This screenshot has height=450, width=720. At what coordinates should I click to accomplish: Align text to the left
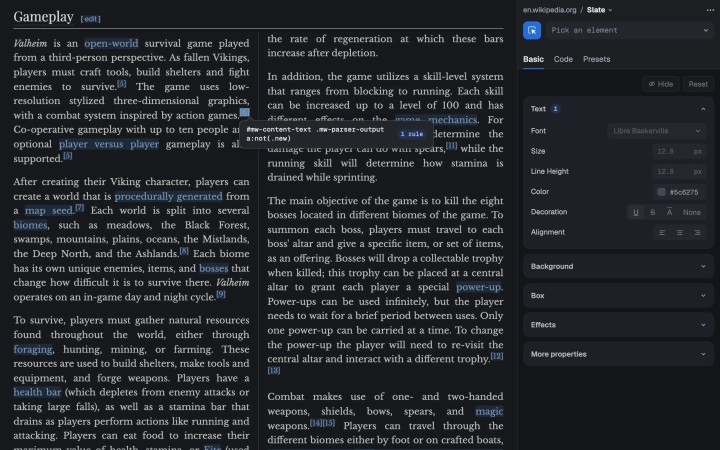[662, 232]
